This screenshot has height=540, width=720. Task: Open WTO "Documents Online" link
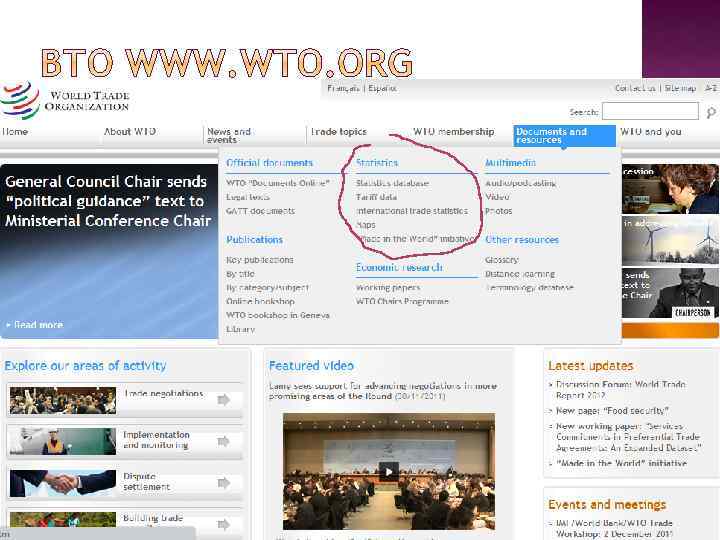278,183
